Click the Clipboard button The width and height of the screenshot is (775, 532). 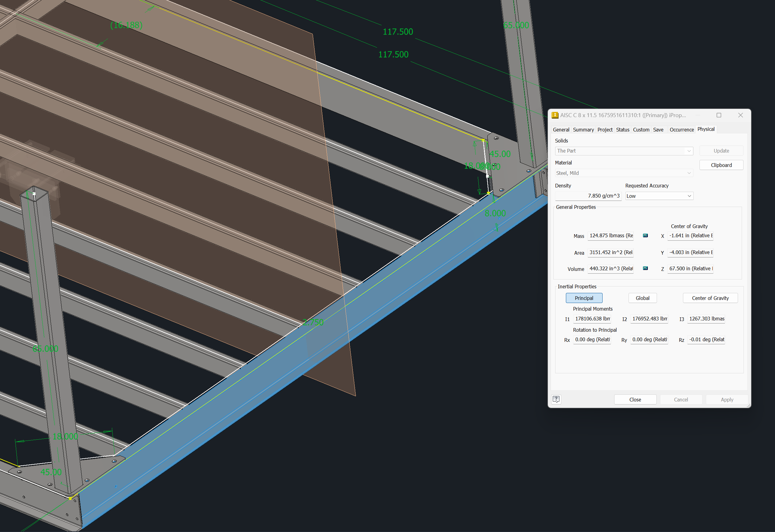point(721,165)
